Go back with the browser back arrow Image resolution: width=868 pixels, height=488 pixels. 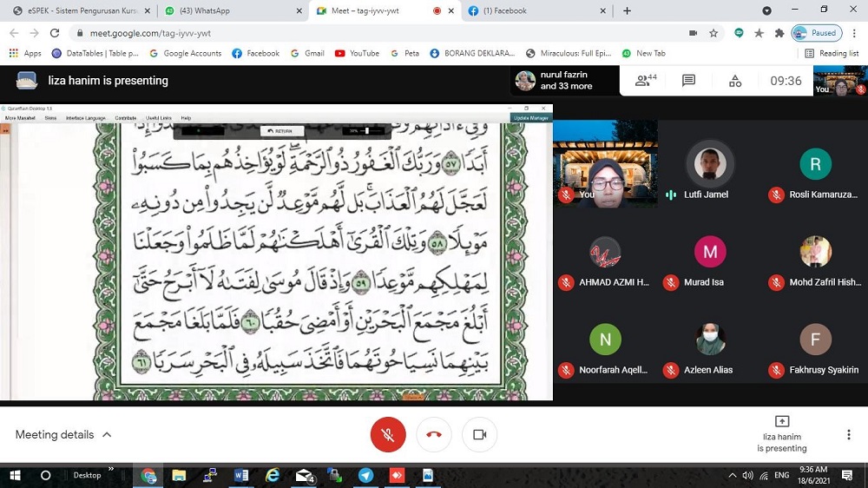pos(14,33)
